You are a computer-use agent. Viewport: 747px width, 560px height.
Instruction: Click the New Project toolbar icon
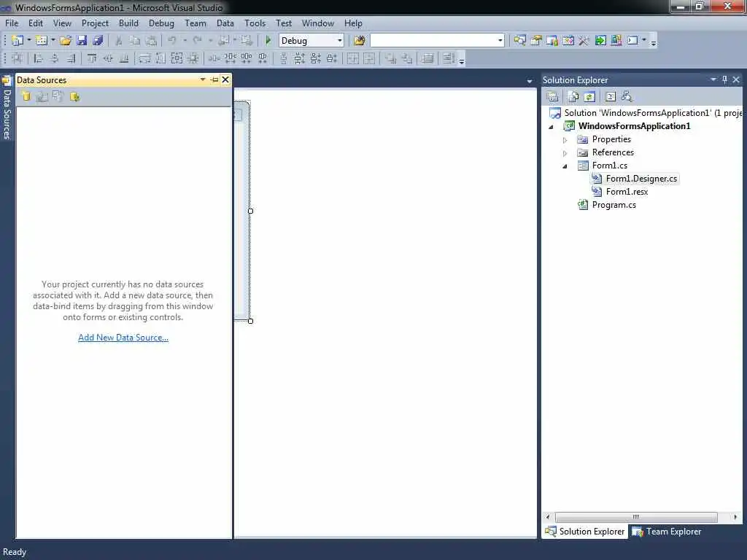click(18, 41)
